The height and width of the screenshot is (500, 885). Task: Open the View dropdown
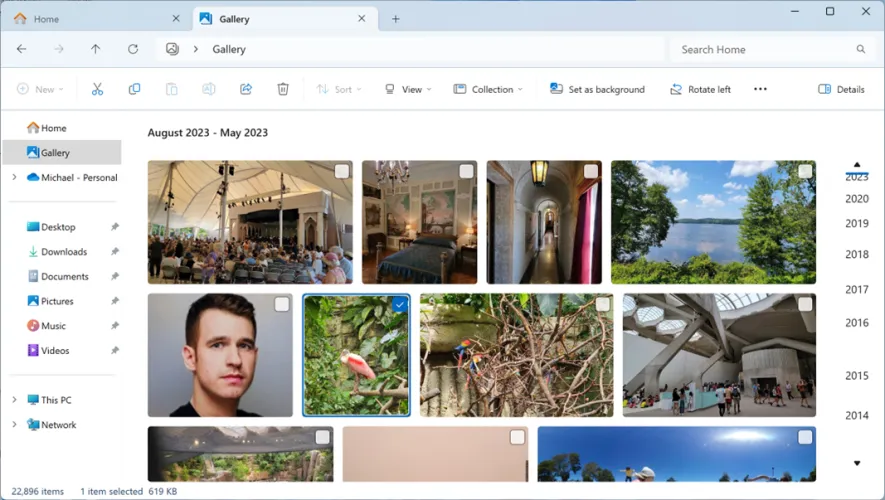point(408,89)
